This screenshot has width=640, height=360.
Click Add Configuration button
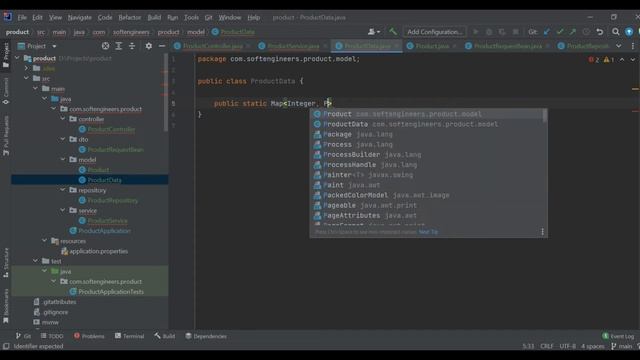(x=435, y=31)
